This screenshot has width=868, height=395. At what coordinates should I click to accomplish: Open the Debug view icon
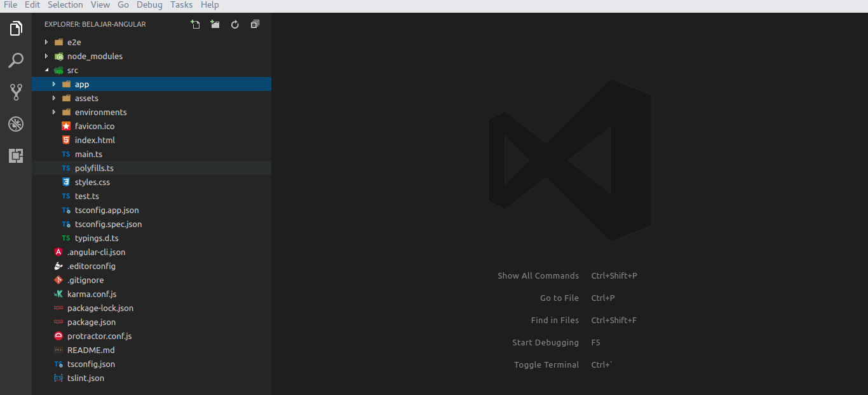pyautogui.click(x=16, y=124)
